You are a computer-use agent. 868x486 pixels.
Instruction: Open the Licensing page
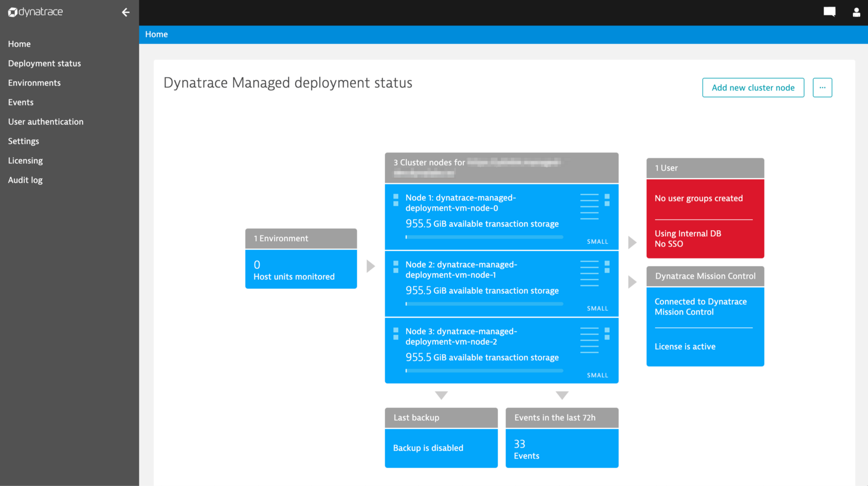tap(25, 161)
